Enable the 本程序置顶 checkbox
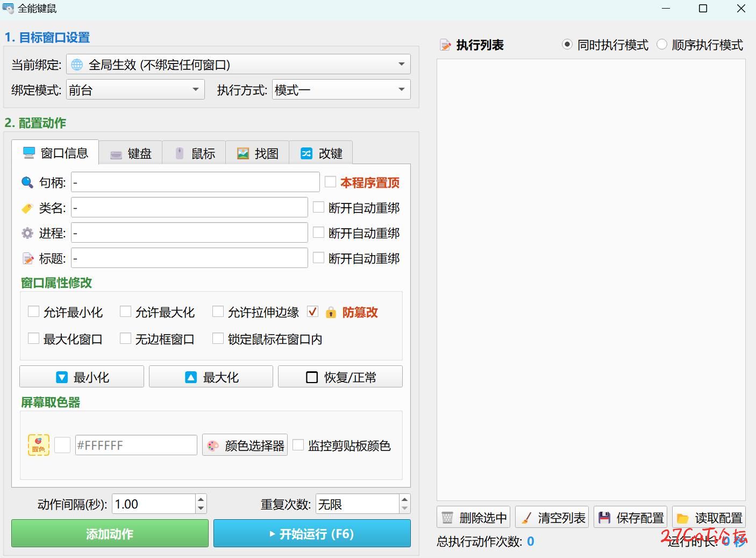The width and height of the screenshot is (756, 558). pyautogui.click(x=331, y=182)
